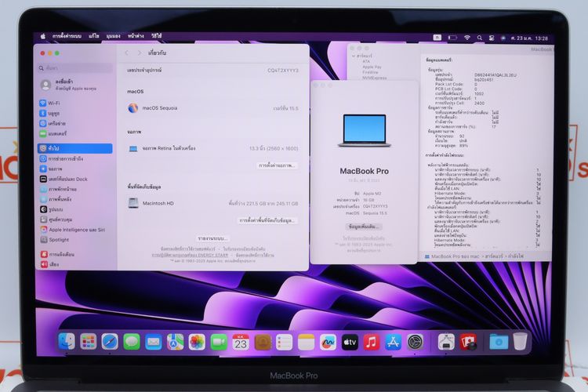The width and height of the screenshot is (588, 392).
Task: Launch Freeform from the Dock
Action: [328, 342]
